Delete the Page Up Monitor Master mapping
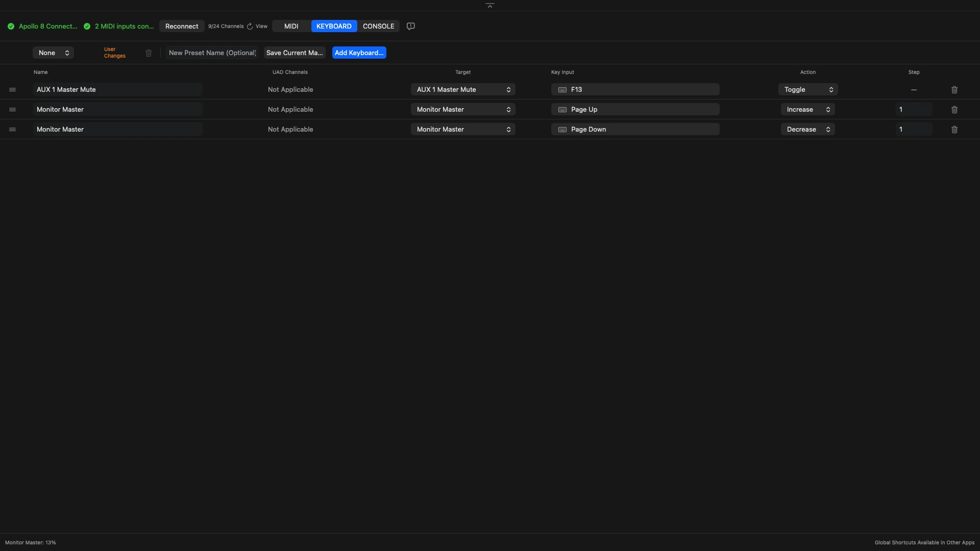Screen dimensions: 980x551 954,110
